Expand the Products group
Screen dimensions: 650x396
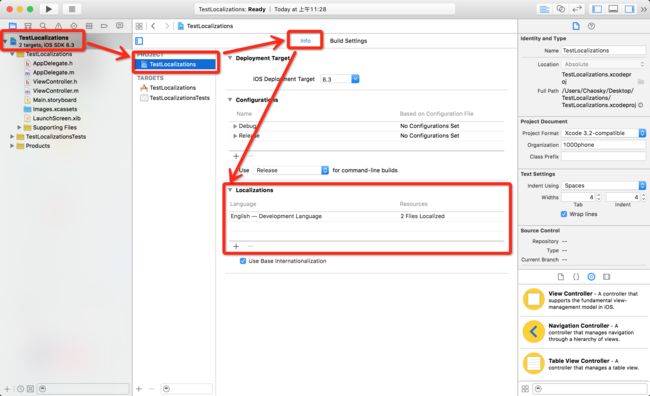pos(12,146)
